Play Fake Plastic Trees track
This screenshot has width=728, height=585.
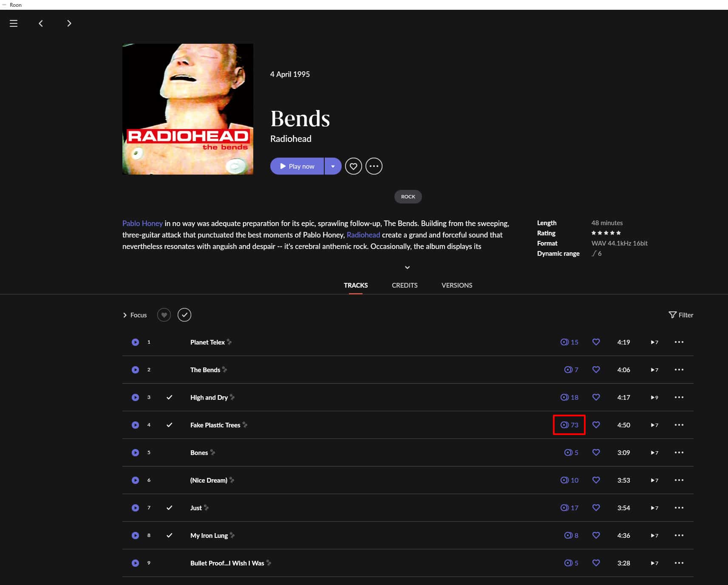[135, 425]
